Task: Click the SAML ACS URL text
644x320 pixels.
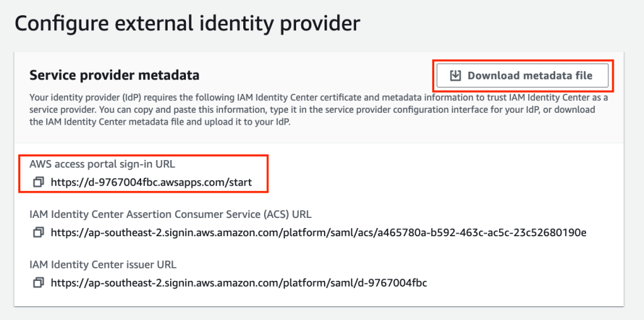Action: coord(318,232)
